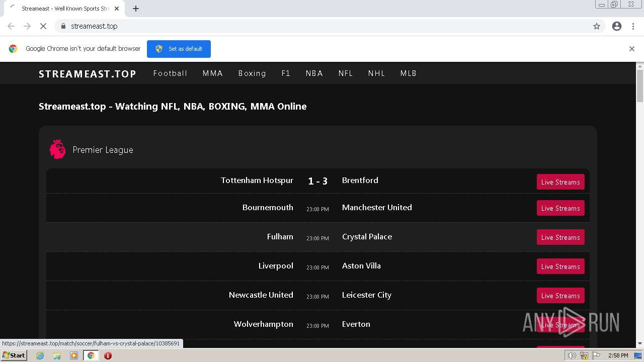Click the system clock showing 2:58 PM
Screen dimensions: 644x362
click(618, 355)
